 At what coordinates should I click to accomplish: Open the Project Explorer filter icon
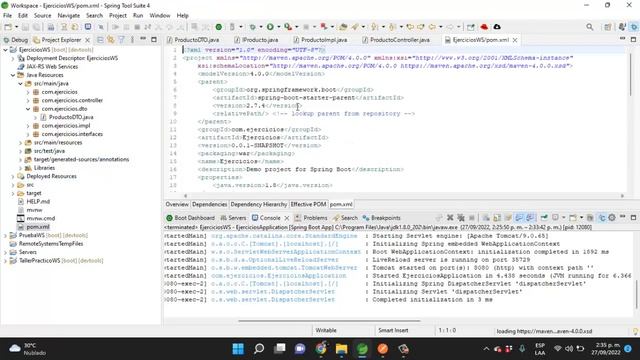[x=121, y=40]
